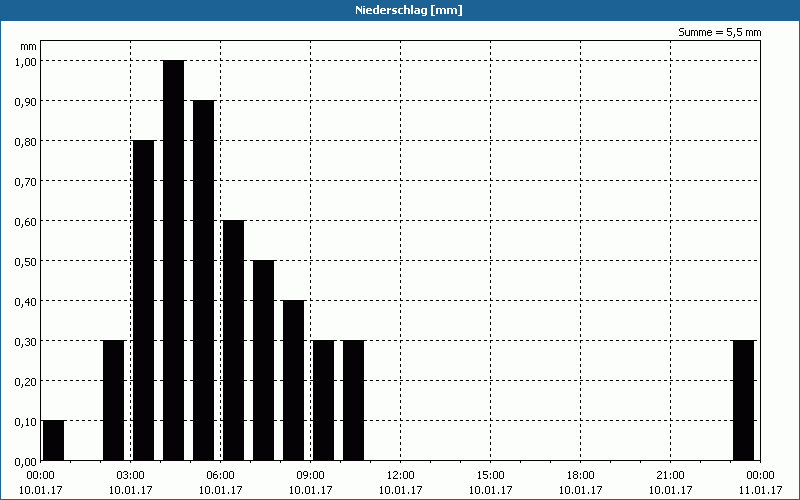Click the 0,30 mm bar before 03:00

click(x=113, y=401)
